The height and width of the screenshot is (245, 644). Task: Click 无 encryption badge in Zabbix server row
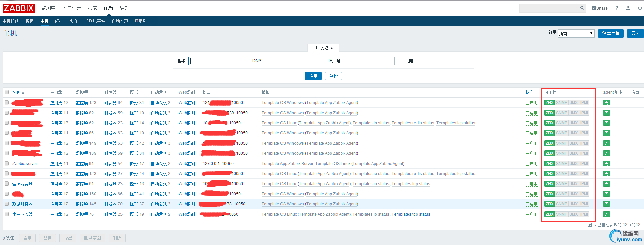[x=606, y=164]
